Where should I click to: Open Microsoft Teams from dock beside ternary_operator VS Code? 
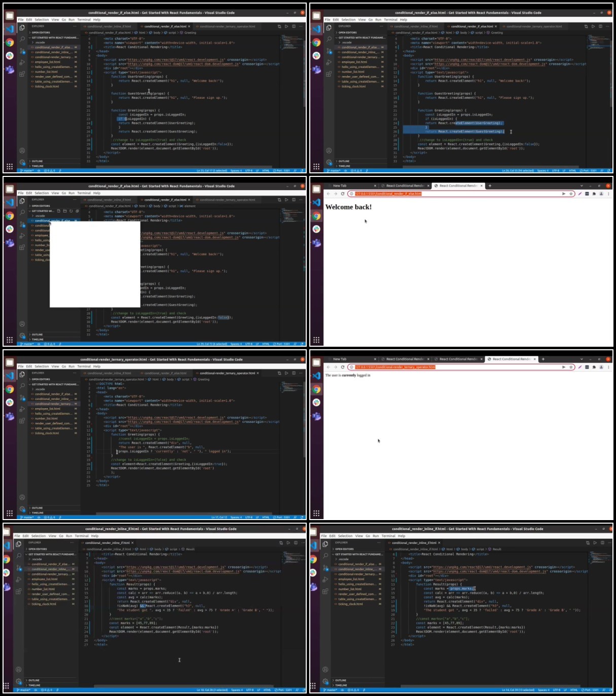tap(10, 416)
